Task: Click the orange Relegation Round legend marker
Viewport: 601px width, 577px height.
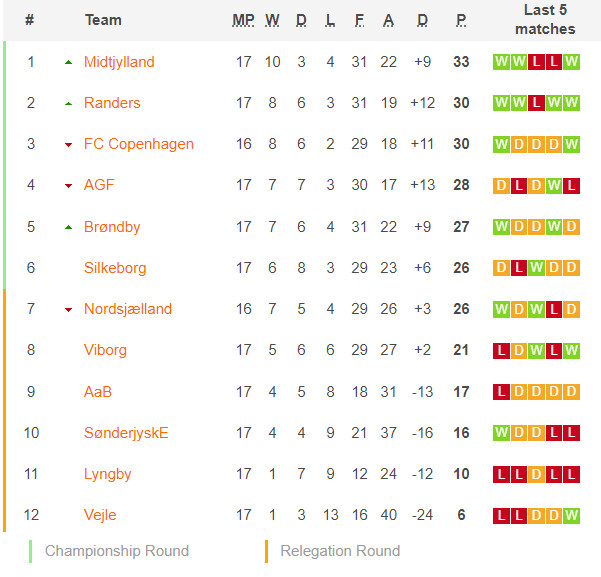Action: (x=266, y=551)
